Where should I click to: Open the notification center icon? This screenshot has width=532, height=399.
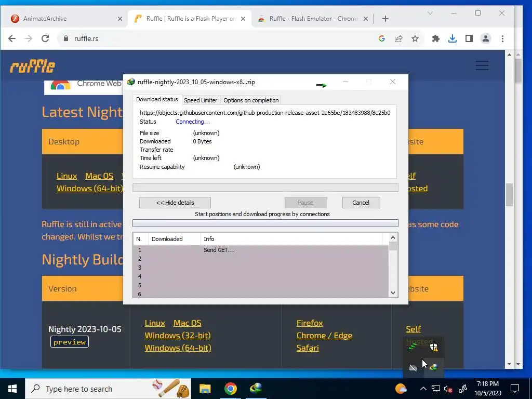[x=515, y=389]
